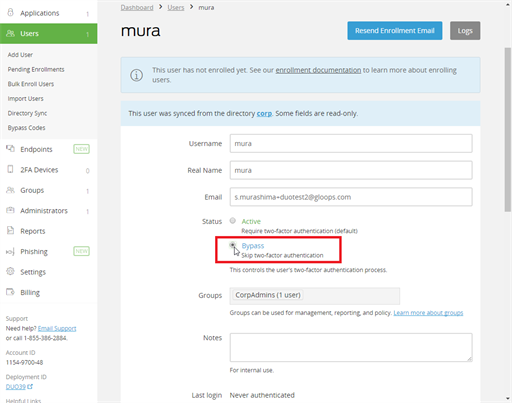The image size is (512, 403).
Task: Click the page's vertical scrollbar thumb
Action: click(508, 129)
